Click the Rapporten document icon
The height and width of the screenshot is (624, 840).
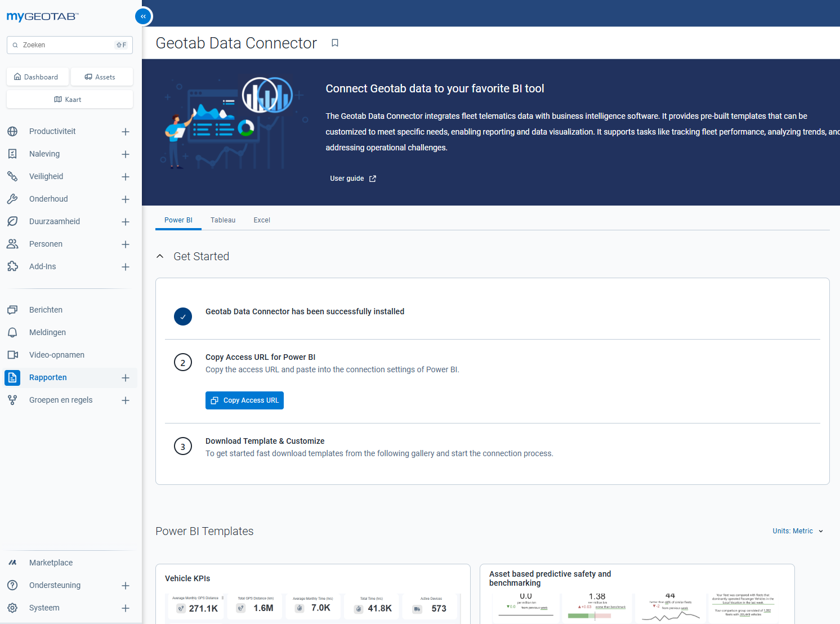[x=12, y=377]
